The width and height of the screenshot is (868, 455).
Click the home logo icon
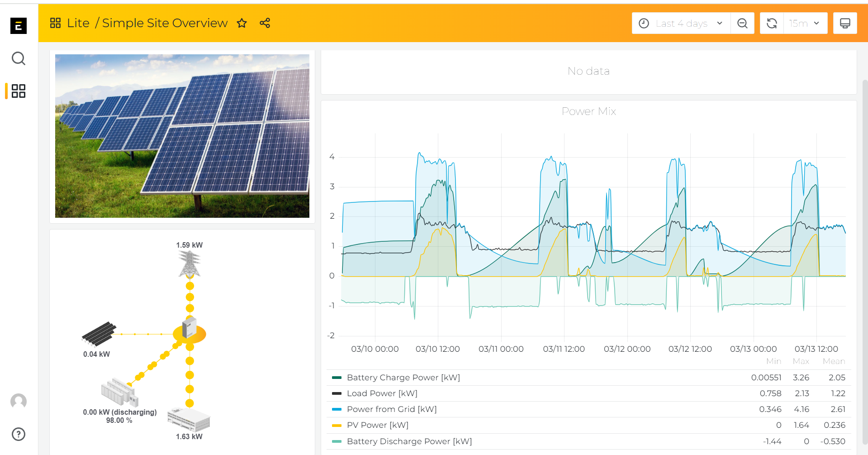[x=19, y=26]
